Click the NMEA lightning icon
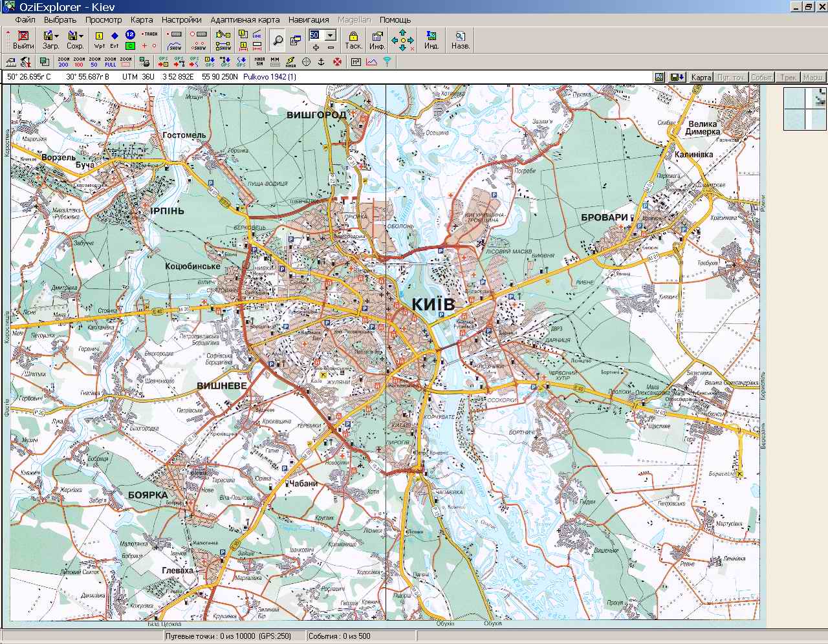This screenshot has width=828, height=644. coord(290,62)
